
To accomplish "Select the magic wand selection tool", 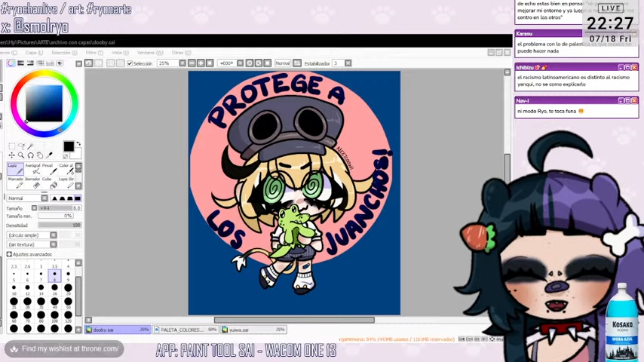I will (31, 146).
